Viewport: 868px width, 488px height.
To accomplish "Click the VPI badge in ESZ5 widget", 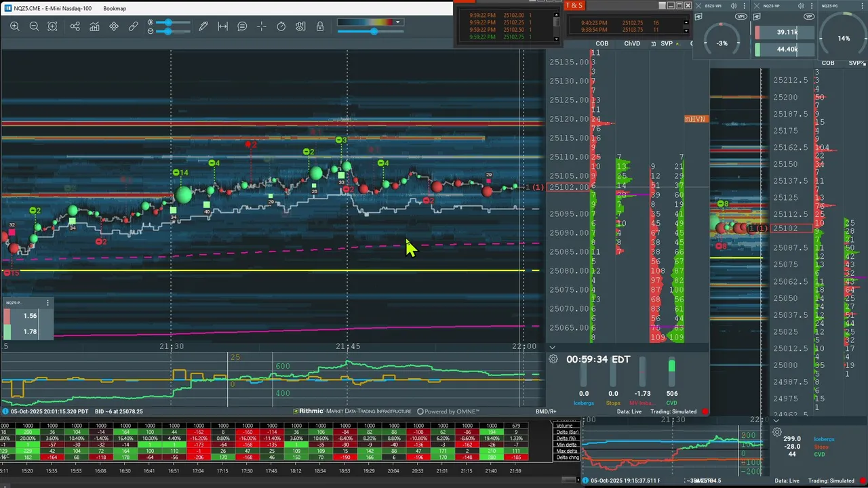I will coord(741,16).
